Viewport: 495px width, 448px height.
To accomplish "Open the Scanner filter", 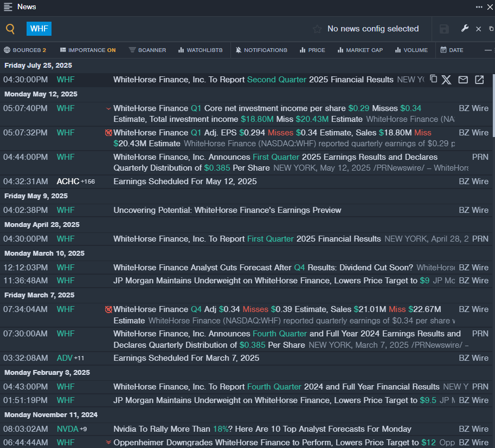I will pyautogui.click(x=147, y=50).
